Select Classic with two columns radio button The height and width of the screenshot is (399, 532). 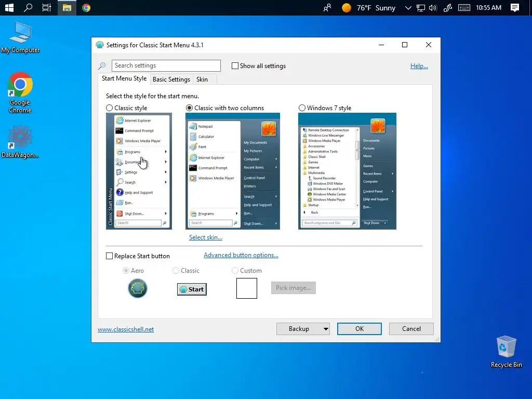(189, 108)
